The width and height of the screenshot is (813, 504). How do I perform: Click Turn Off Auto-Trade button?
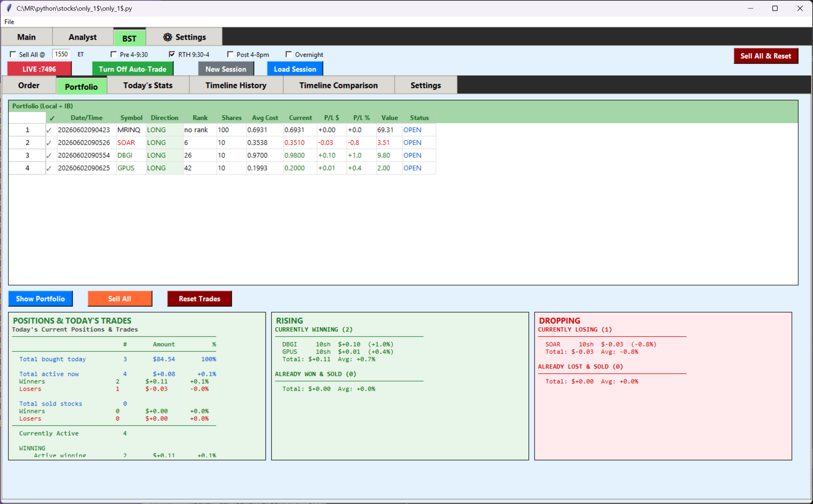click(x=133, y=69)
